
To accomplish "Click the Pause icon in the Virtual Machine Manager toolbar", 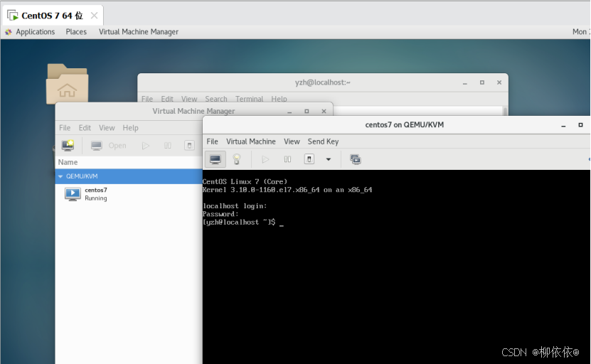I will pos(168,146).
